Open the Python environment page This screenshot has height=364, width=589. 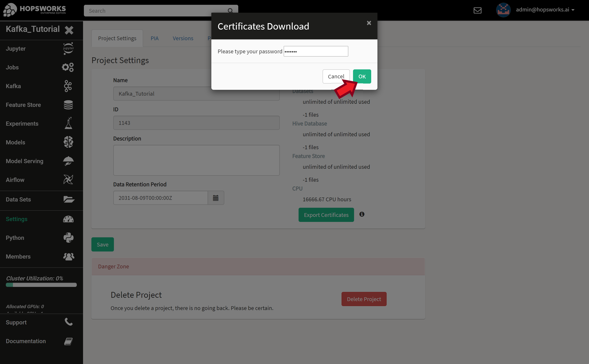click(x=15, y=238)
